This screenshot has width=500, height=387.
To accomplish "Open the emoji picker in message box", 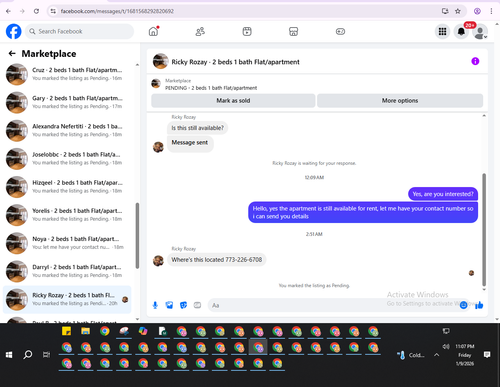I will (463, 305).
